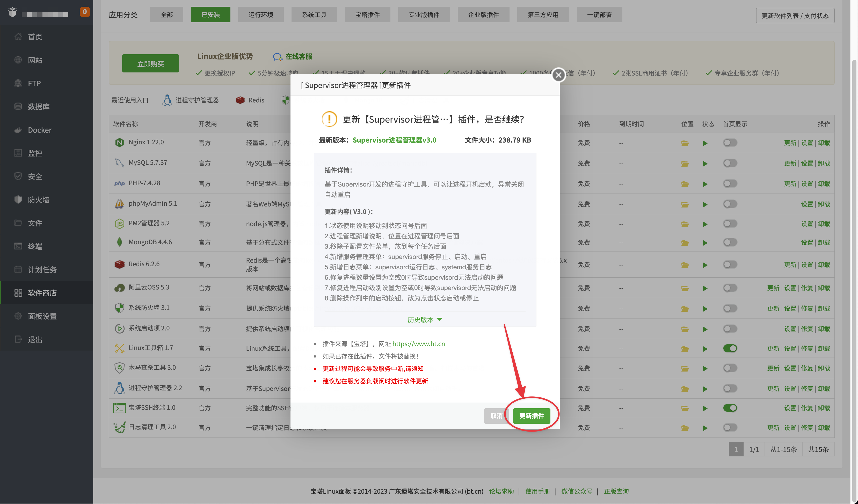Screen dimensions: 858x504
Task: Open 数据库 in the sidebar
Action: pos(47,107)
